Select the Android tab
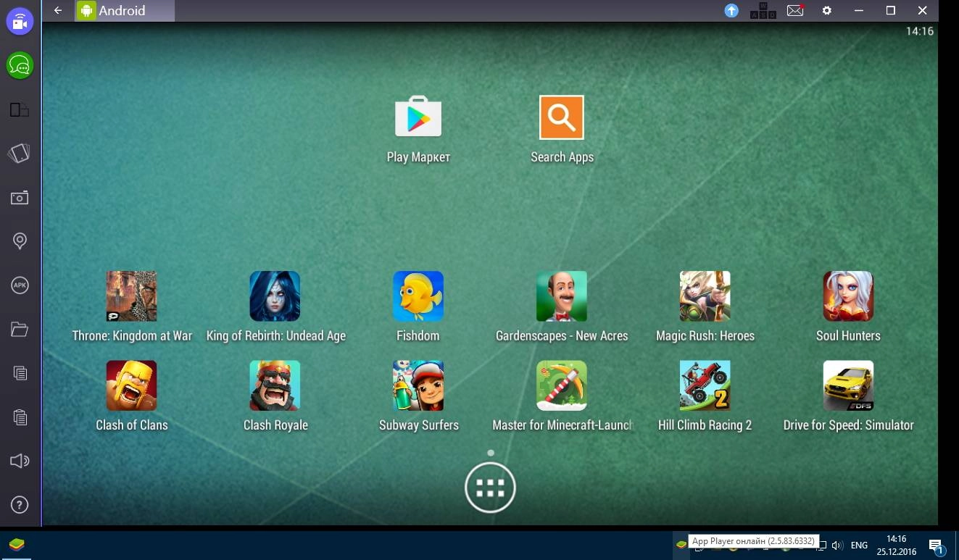The width and height of the screenshot is (959, 560). click(125, 11)
